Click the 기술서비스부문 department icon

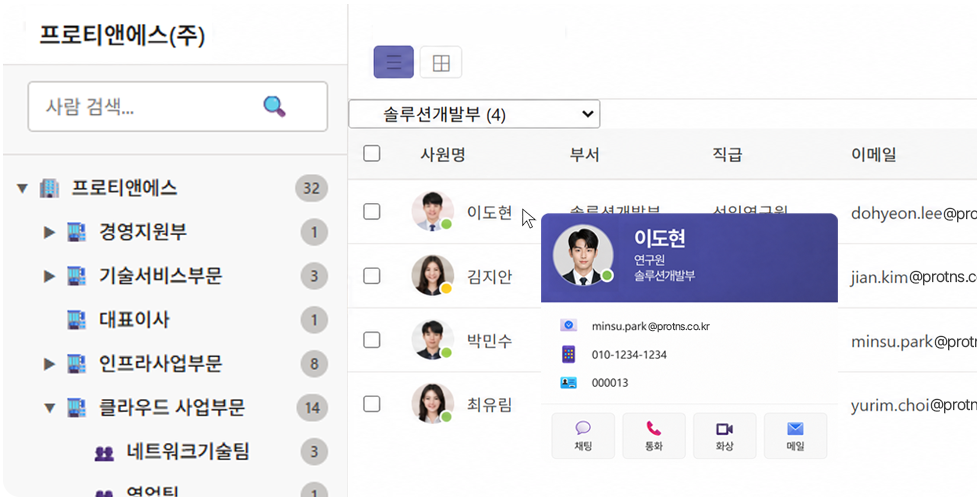76,276
